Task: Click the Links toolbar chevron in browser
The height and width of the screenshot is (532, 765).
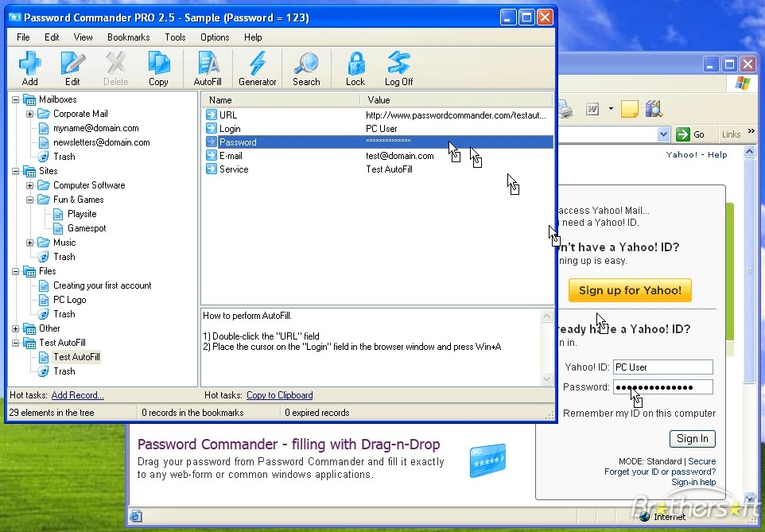Action: point(751,130)
